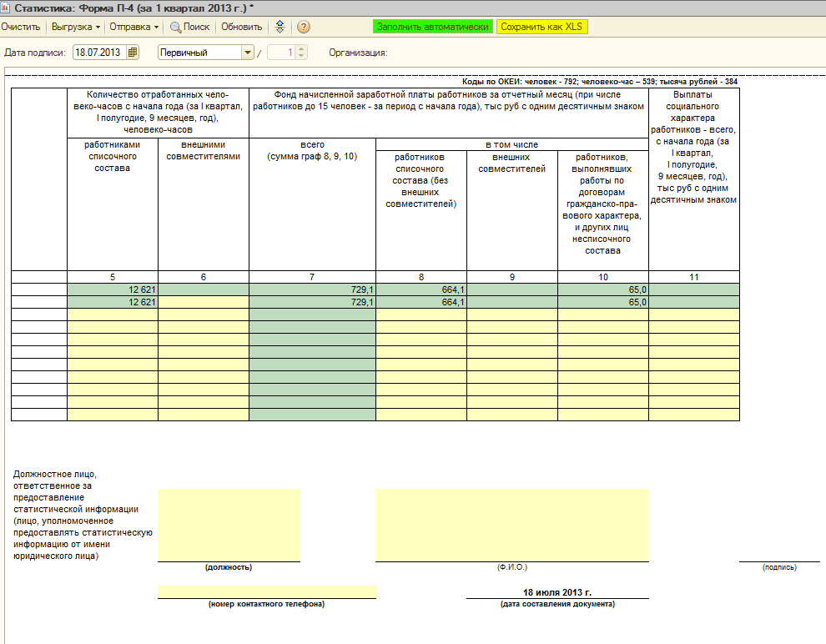The image size is (826, 644).
Task: Click the 'в том числе' header cell
Action: pos(512,145)
